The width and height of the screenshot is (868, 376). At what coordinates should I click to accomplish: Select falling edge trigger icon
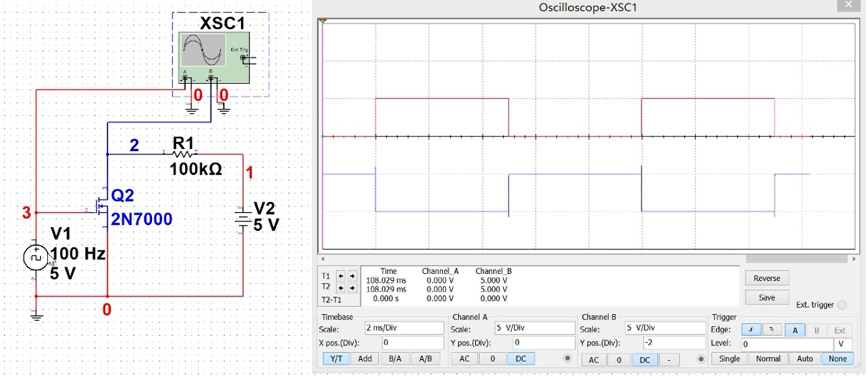[x=771, y=330]
